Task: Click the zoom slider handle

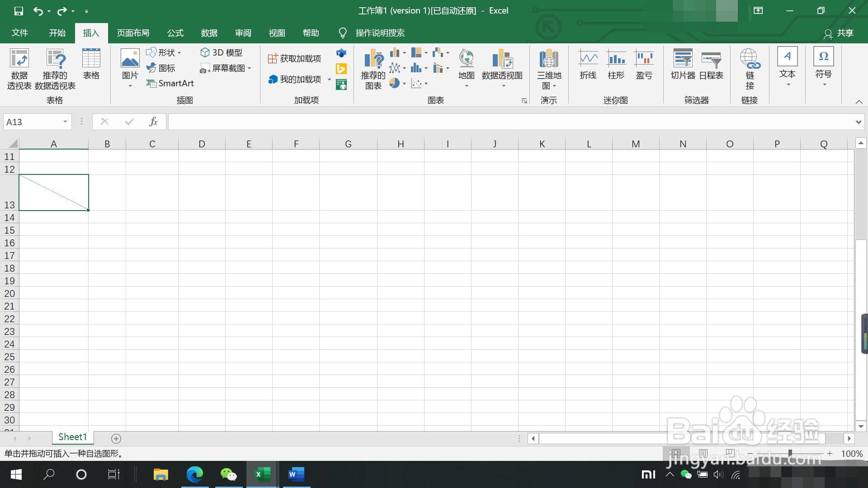Action: [x=790, y=453]
